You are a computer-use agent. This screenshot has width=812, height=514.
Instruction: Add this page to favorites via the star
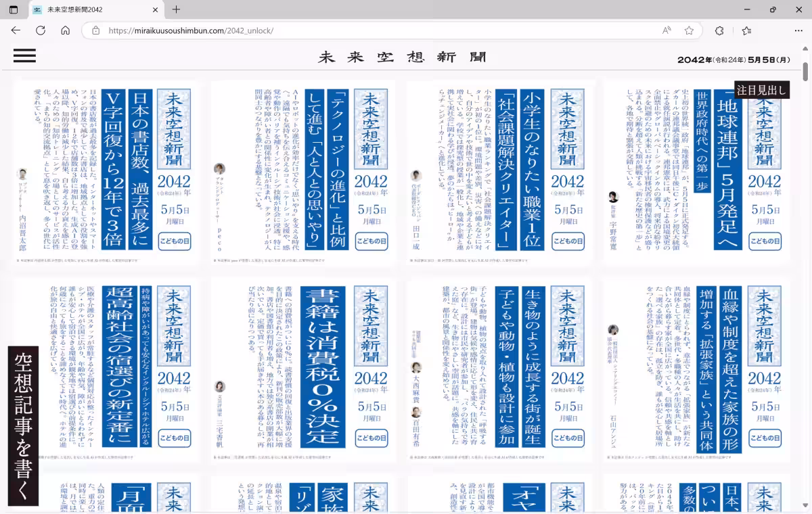point(688,30)
